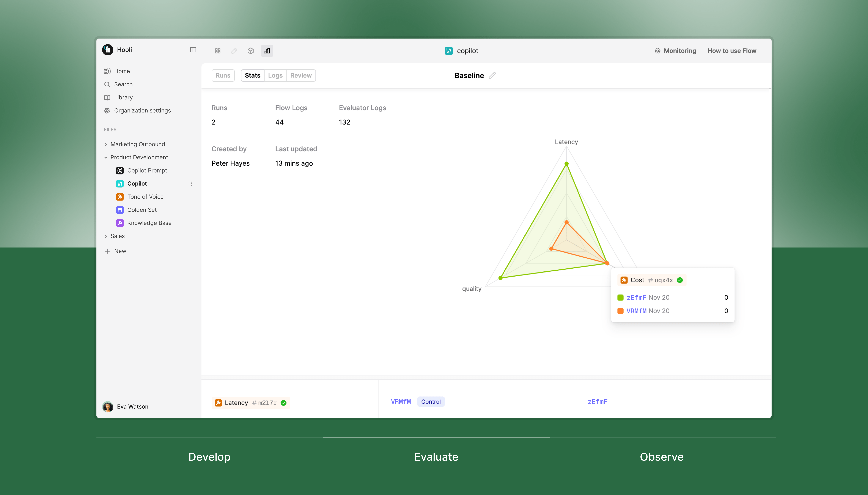Click the Monitoring gear icon
The image size is (868, 495).
coord(657,51)
